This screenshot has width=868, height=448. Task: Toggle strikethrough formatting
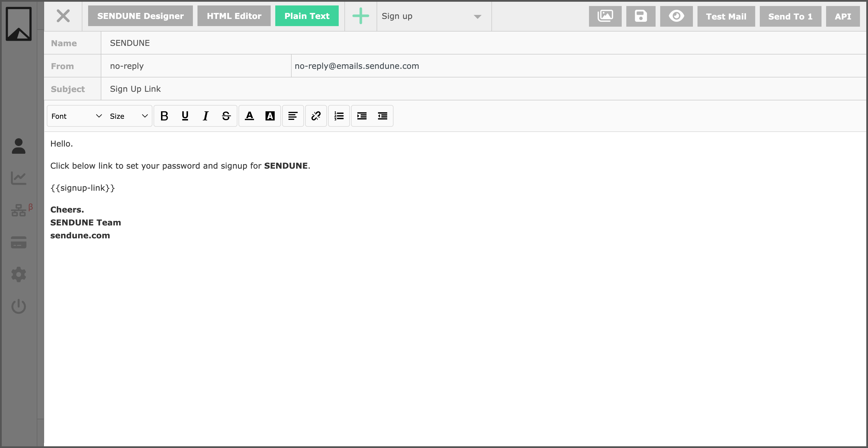click(x=226, y=116)
